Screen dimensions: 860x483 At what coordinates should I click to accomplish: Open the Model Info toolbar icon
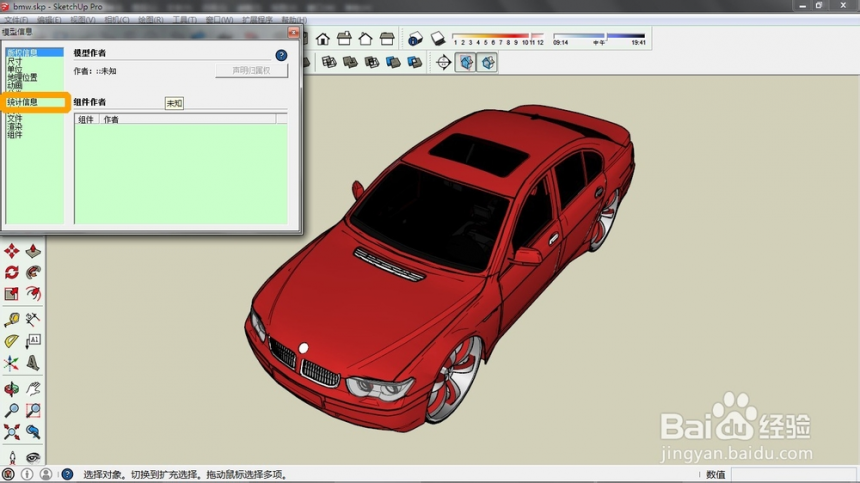[416, 39]
